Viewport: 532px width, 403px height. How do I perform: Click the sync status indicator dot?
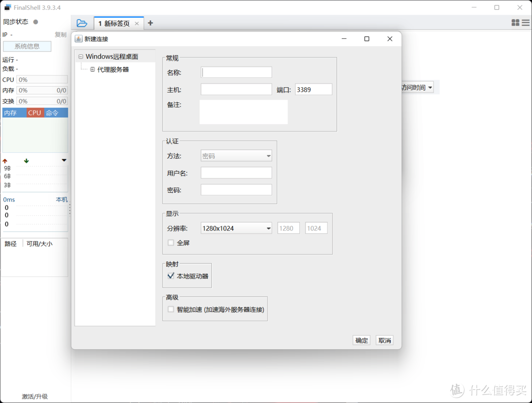click(x=35, y=22)
